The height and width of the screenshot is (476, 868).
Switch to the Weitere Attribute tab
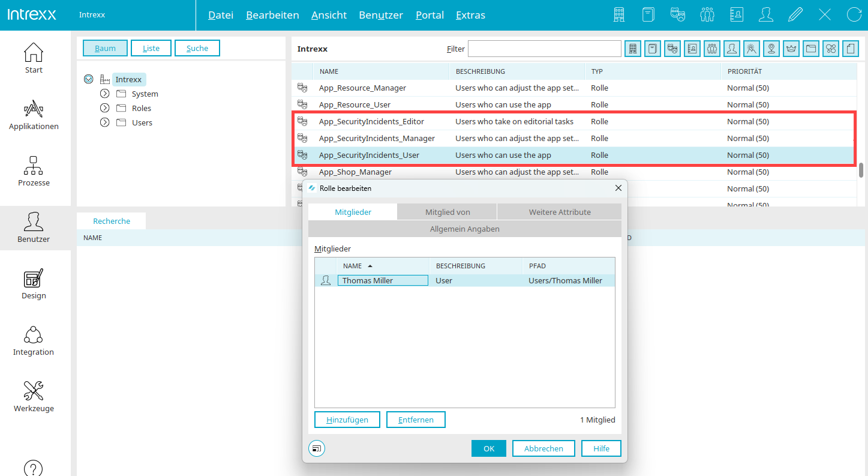pyautogui.click(x=560, y=212)
